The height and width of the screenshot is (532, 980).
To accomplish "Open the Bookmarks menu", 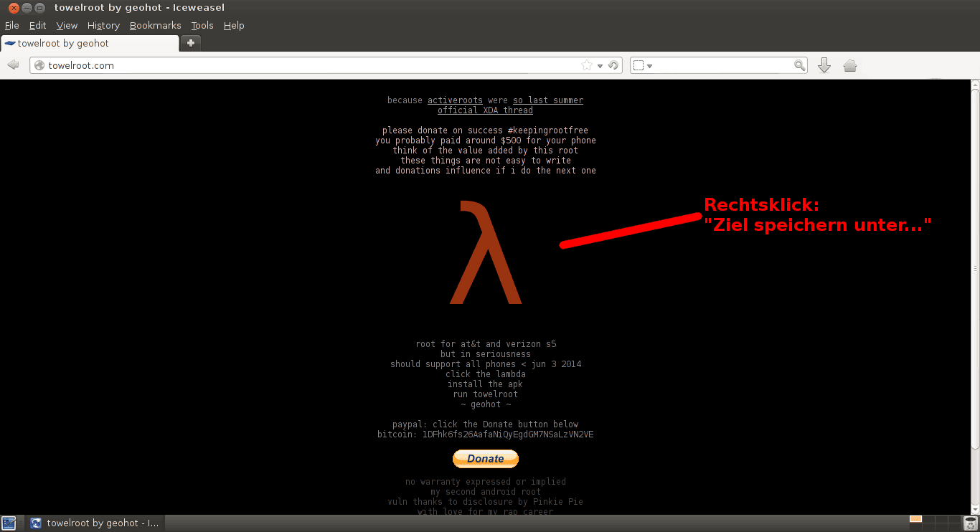I will (x=155, y=25).
